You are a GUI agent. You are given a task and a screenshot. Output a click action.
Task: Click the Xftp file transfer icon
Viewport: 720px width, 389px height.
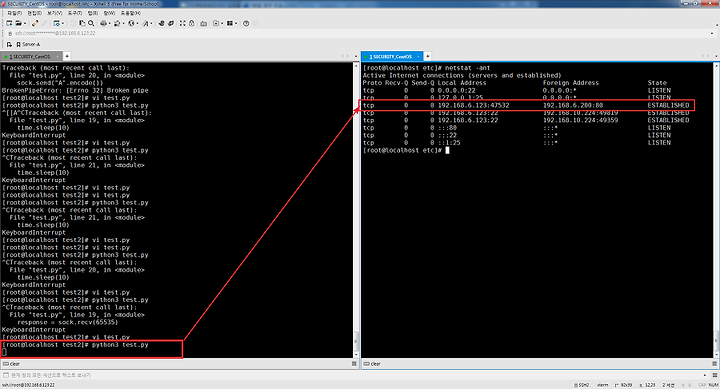point(161,23)
